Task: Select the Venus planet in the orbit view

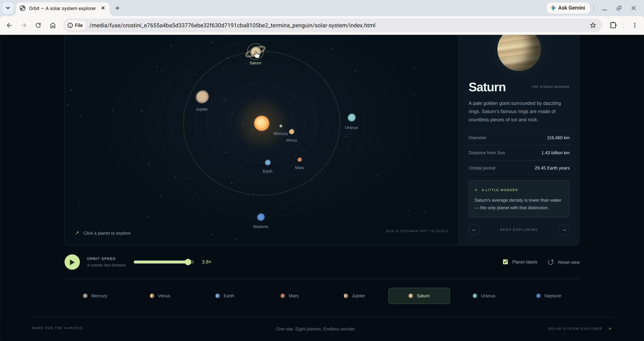Action: click(x=292, y=132)
